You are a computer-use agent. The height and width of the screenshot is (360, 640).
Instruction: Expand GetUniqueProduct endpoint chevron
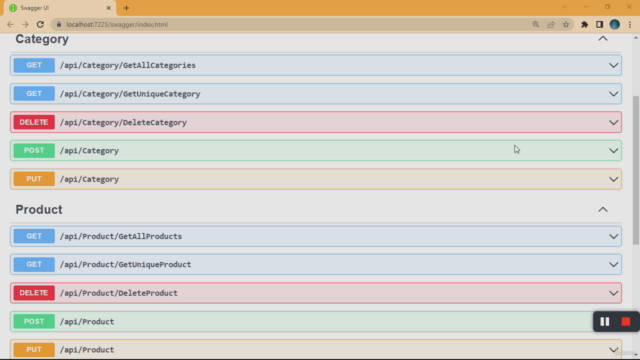point(613,264)
